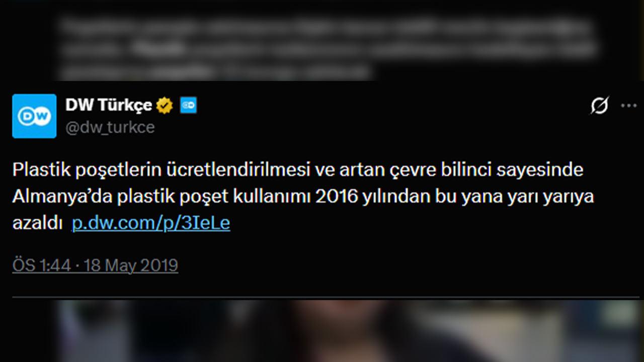Open the DW Türkçe display name
Viewport: 644px width, 362px height.
(x=109, y=106)
